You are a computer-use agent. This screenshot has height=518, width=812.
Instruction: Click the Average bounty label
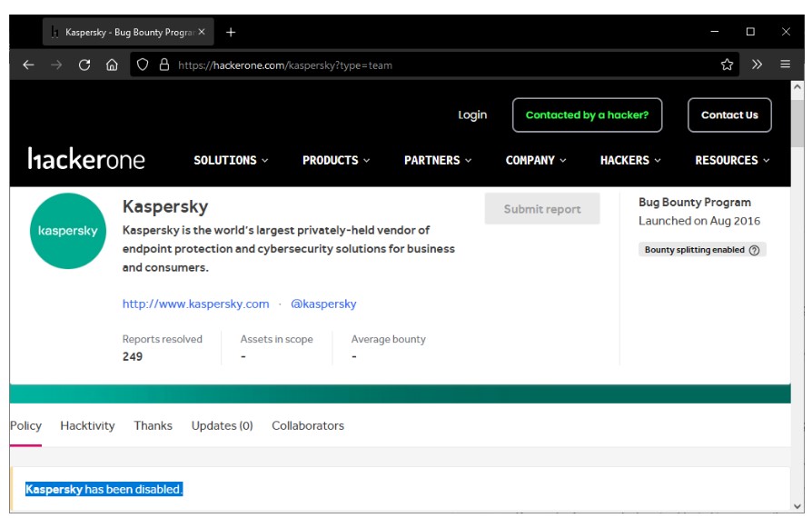click(389, 339)
